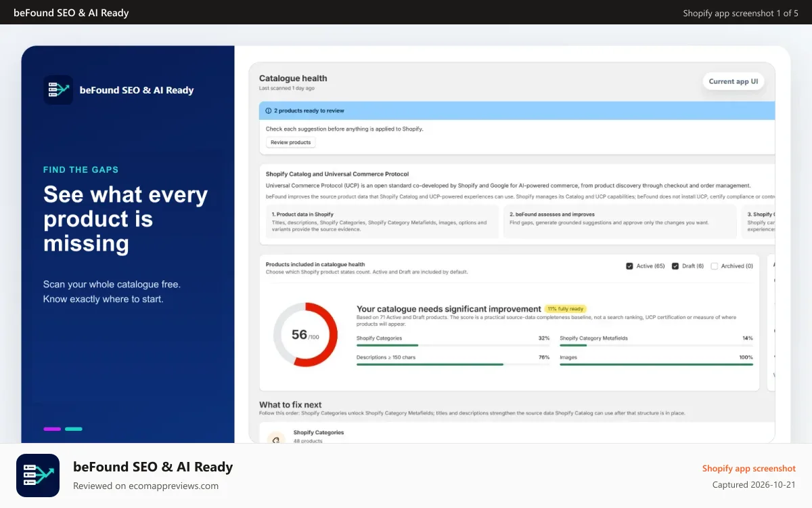Click See what every product is missing headline

(125, 219)
